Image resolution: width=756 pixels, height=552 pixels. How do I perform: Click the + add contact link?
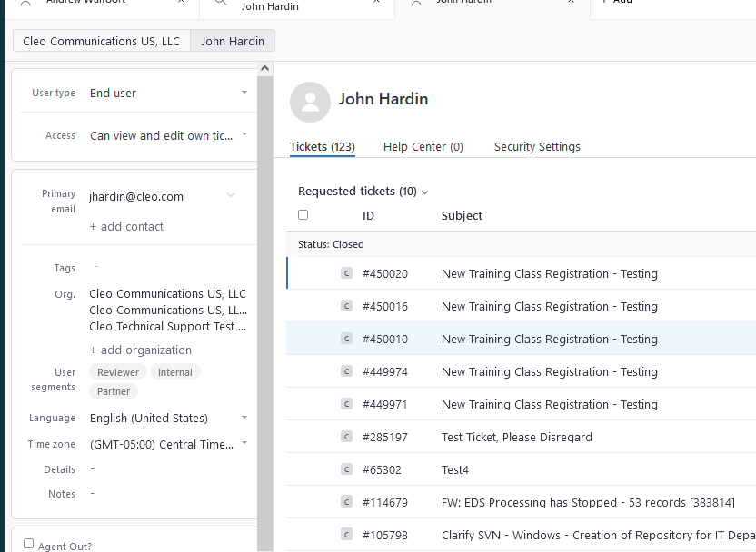coord(126,226)
